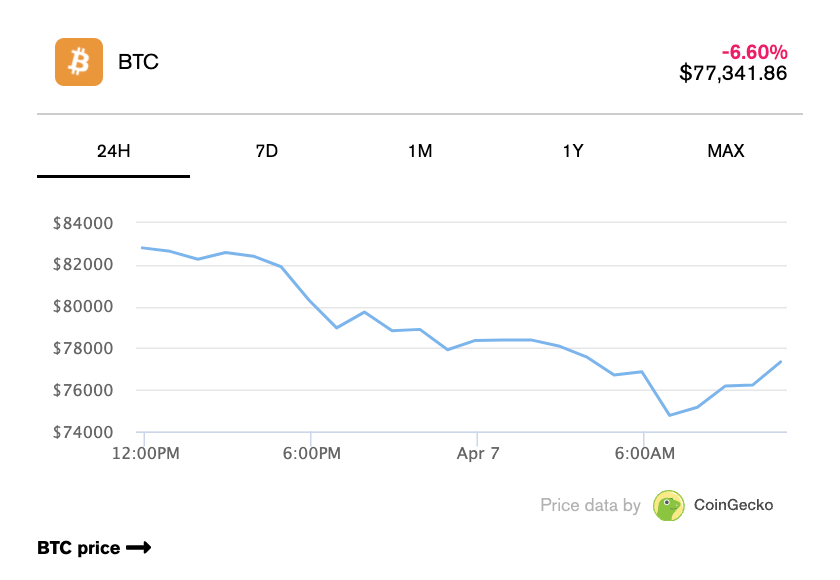Click the Price data by text
The image size is (840, 580).
pos(590,505)
